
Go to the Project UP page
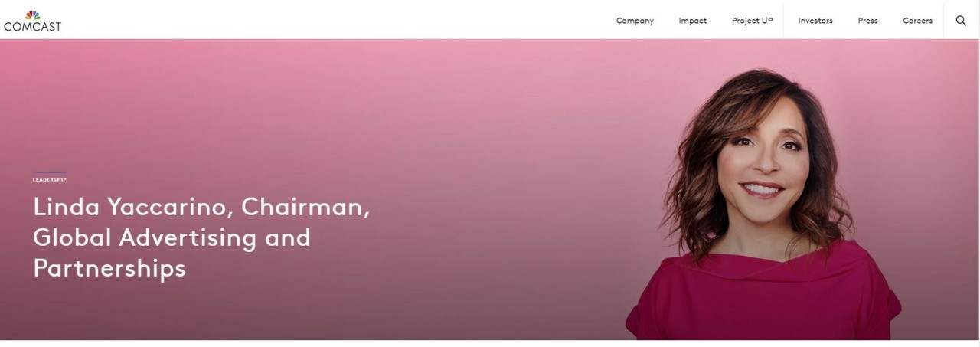click(752, 21)
